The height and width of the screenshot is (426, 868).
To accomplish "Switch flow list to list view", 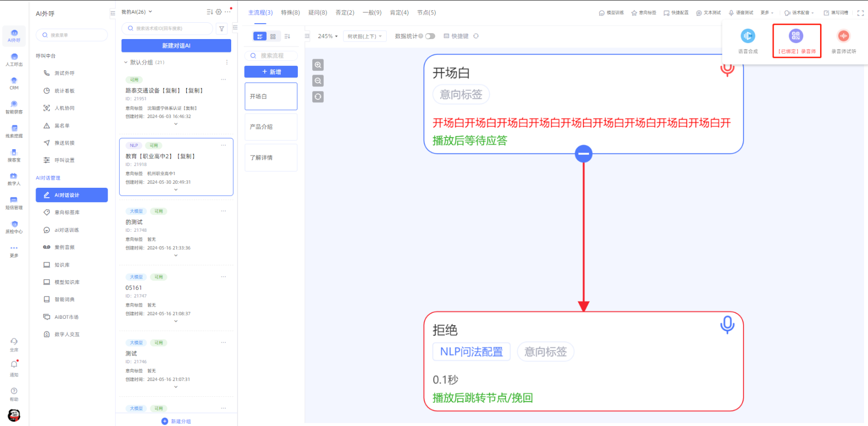I will (x=260, y=36).
